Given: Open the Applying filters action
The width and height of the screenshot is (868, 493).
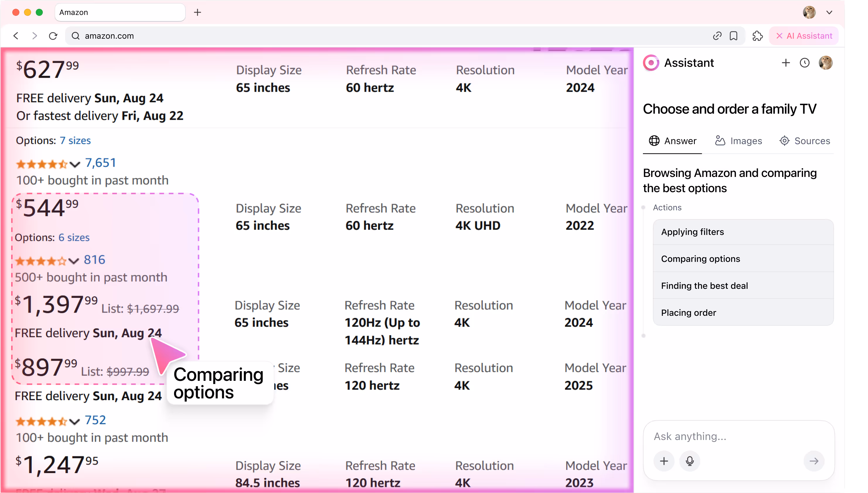Looking at the screenshot, I should tap(743, 232).
